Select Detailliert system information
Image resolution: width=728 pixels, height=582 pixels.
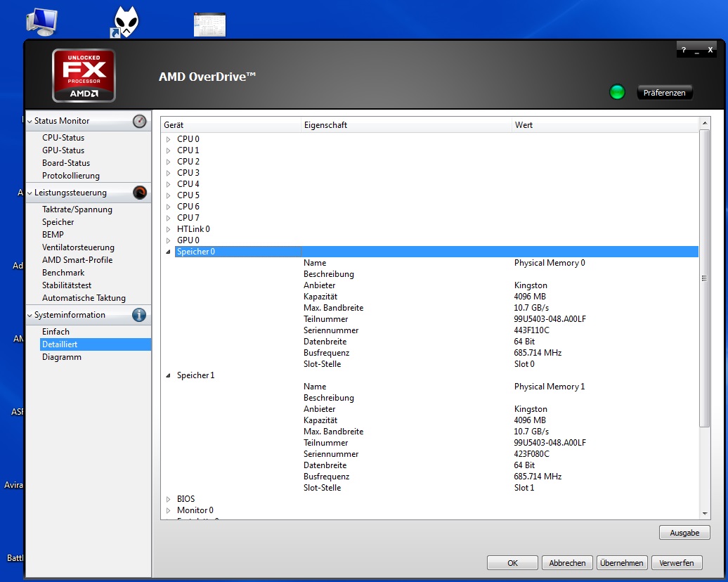pyautogui.click(x=95, y=344)
